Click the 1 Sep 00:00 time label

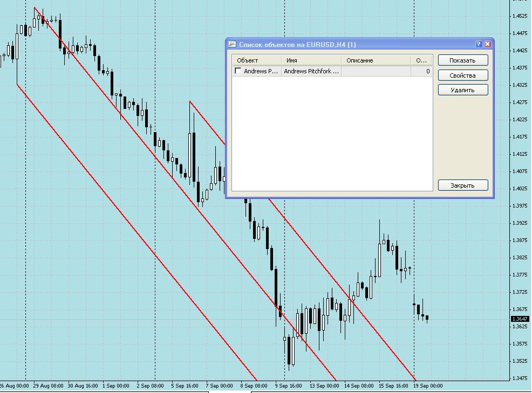tap(115, 386)
